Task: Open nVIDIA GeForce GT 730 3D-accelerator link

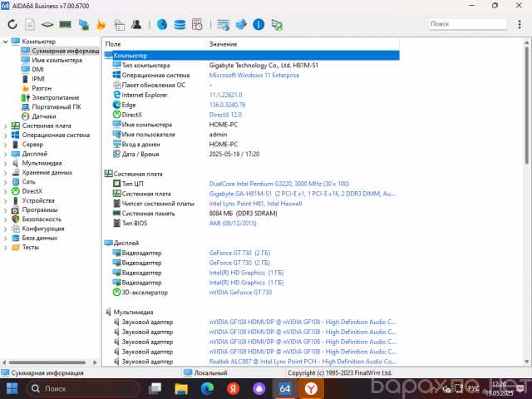Action: [240, 292]
